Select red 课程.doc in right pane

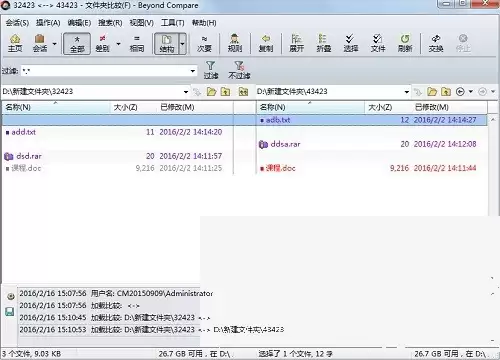click(x=278, y=168)
